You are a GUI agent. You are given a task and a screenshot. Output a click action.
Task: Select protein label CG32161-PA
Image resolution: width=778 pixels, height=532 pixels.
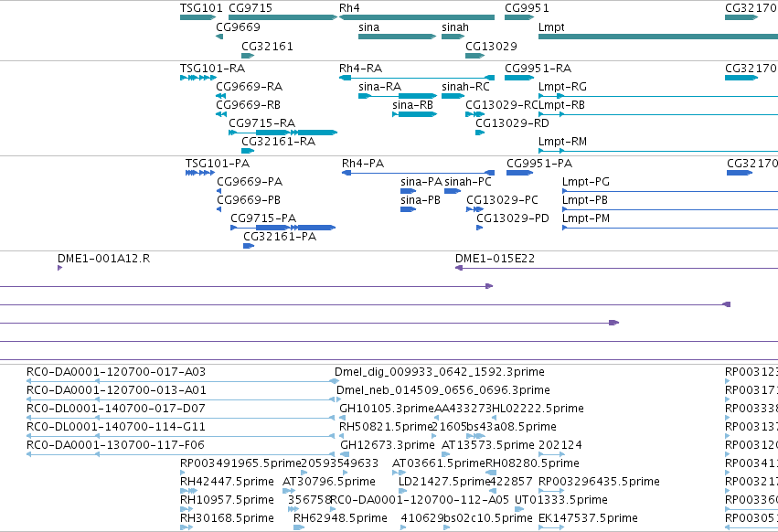click(x=280, y=236)
